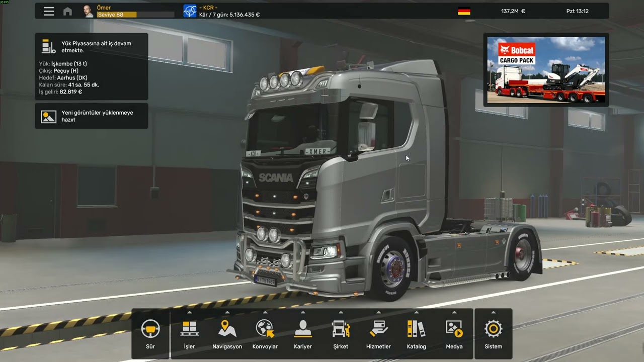644x362 pixels.
Task: Click the 7-day profit 5.136.435 € text
Action: [229, 15]
